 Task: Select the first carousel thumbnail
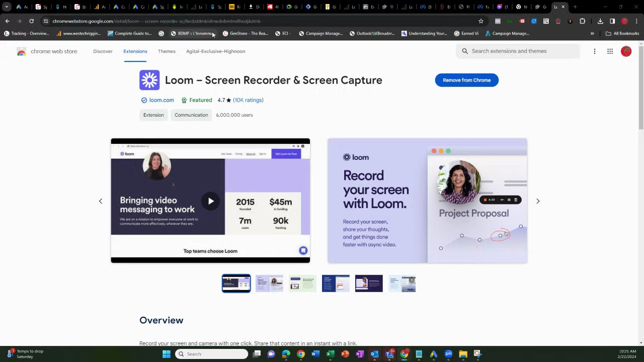(x=236, y=284)
